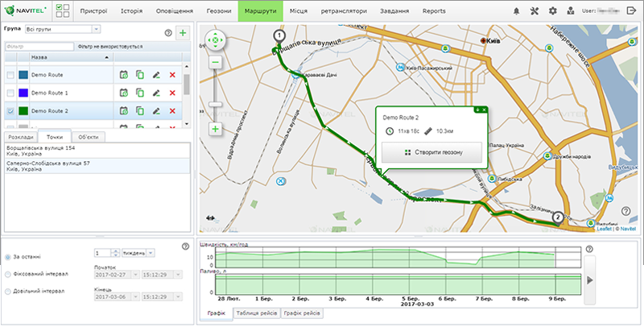Delete Demo Route 1 with red X

(x=172, y=93)
